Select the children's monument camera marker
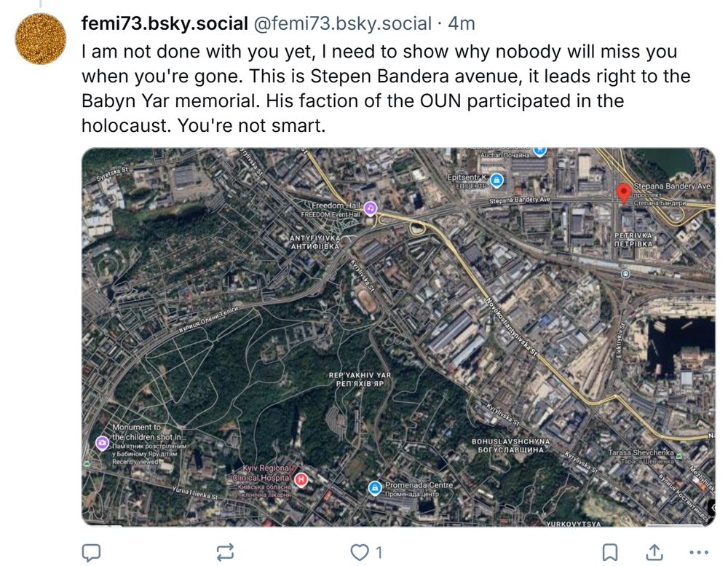Viewport: 728px width, 566px height. click(102, 443)
